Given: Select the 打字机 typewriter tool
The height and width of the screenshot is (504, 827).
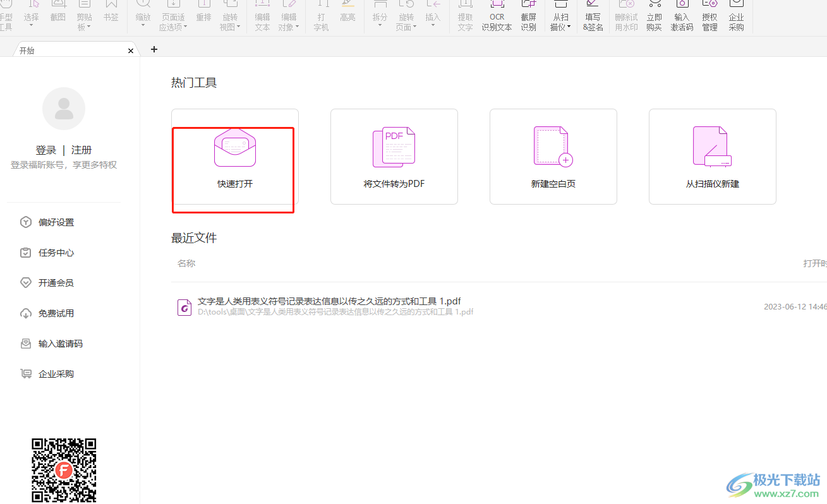Looking at the screenshot, I should (322, 17).
